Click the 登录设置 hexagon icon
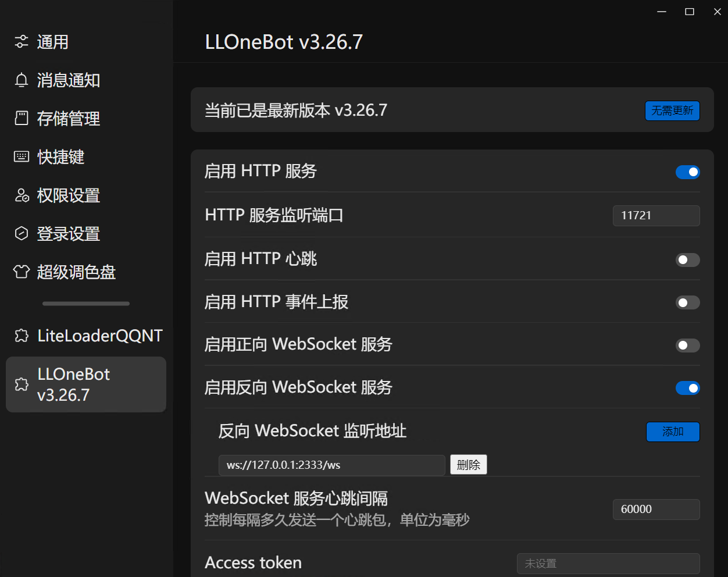This screenshot has height=577, width=728. click(x=22, y=234)
